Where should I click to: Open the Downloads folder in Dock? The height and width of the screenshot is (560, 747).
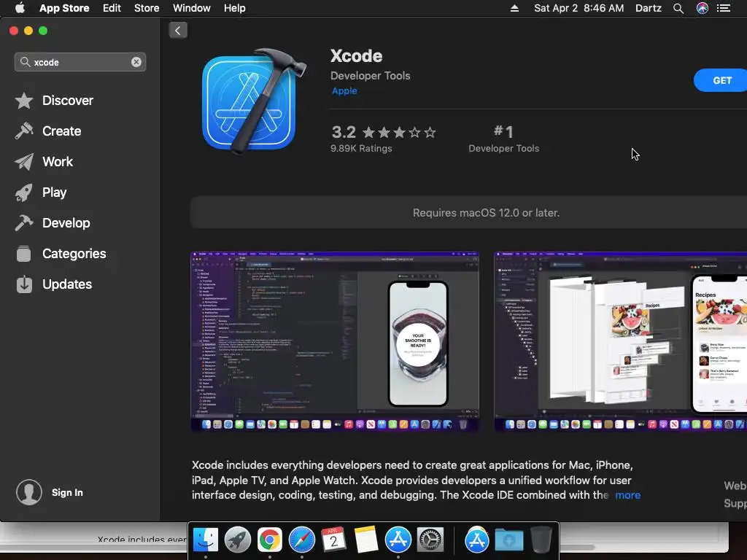(508, 540)
